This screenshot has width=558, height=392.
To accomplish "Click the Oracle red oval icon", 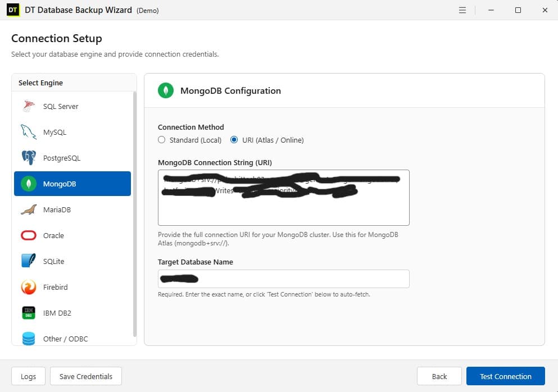I will 29,235.
